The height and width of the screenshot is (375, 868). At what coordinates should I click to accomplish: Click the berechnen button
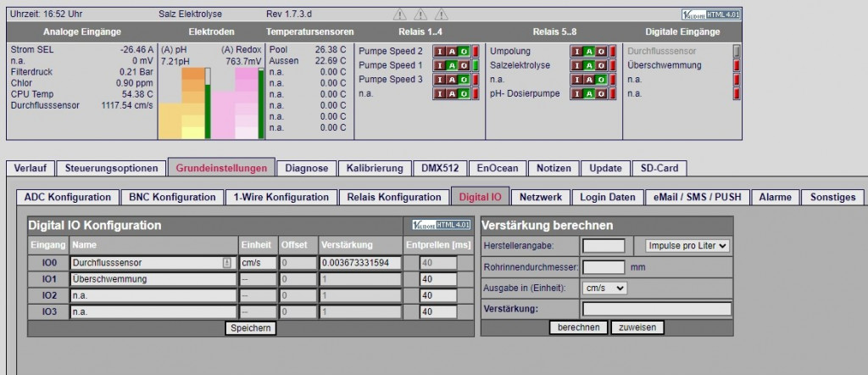tap(578, 327)
